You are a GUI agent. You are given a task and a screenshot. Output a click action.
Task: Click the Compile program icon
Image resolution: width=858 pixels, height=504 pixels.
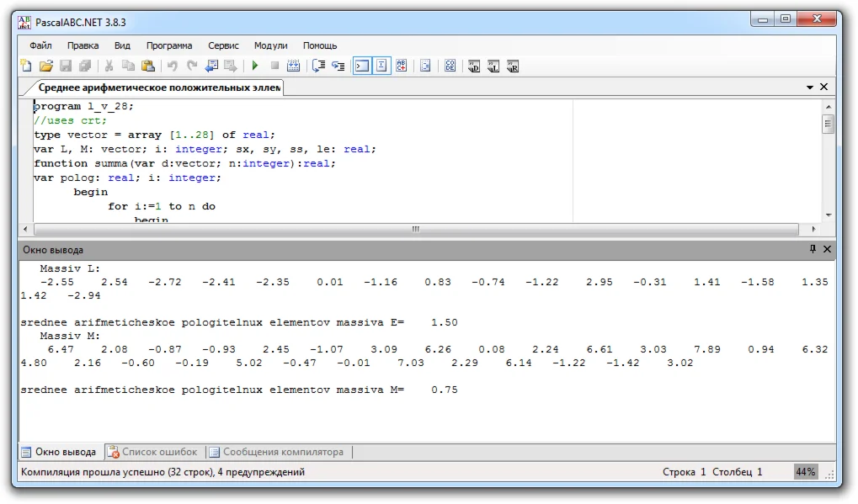293,66
